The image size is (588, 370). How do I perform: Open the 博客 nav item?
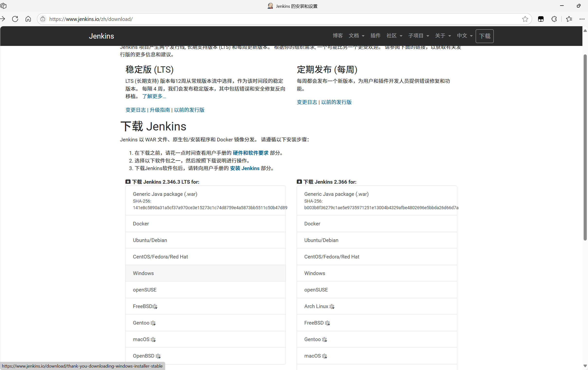coord(338,36)
